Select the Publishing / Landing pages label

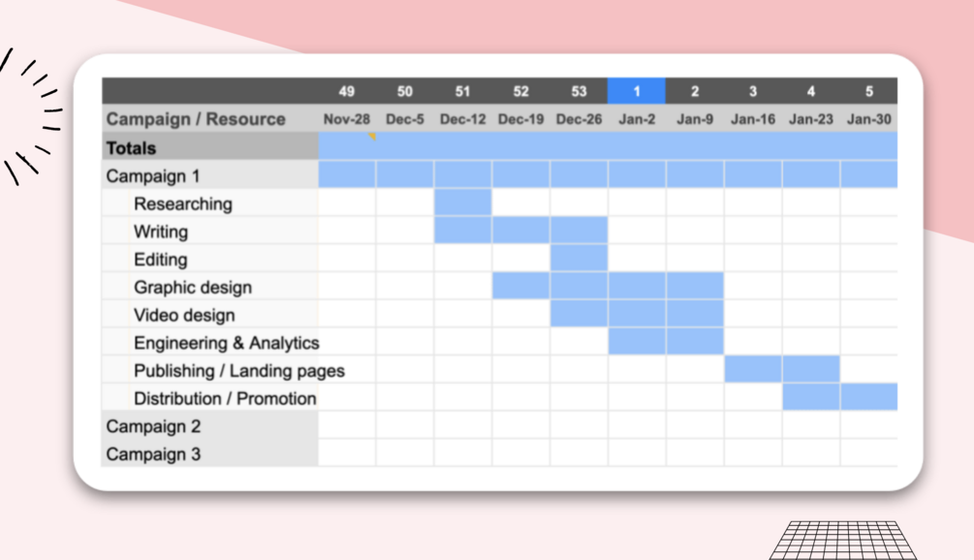238,371
